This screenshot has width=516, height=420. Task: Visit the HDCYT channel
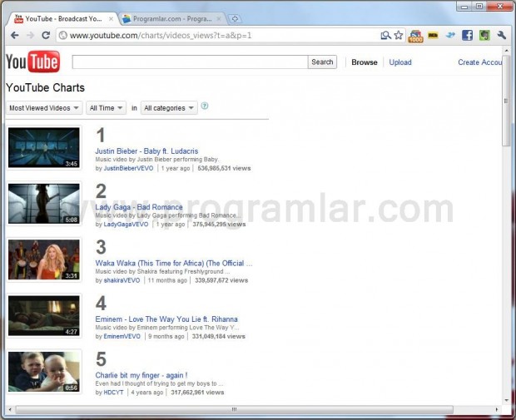pyautogui.click(x=113, y=393)
